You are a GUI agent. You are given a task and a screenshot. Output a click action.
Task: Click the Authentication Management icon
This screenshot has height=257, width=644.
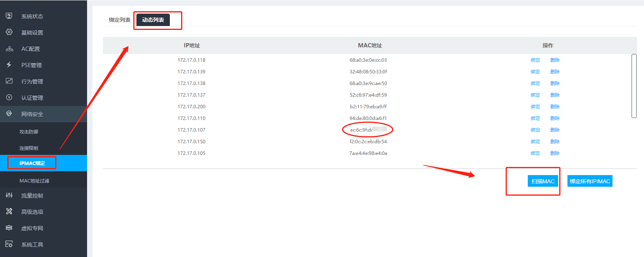point(9,97)
